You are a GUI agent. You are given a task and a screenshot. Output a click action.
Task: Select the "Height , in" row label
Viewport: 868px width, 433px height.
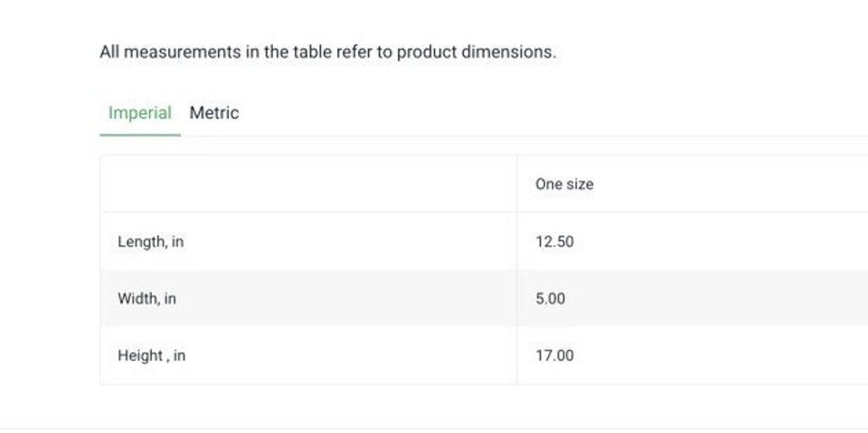coord(151,355)
